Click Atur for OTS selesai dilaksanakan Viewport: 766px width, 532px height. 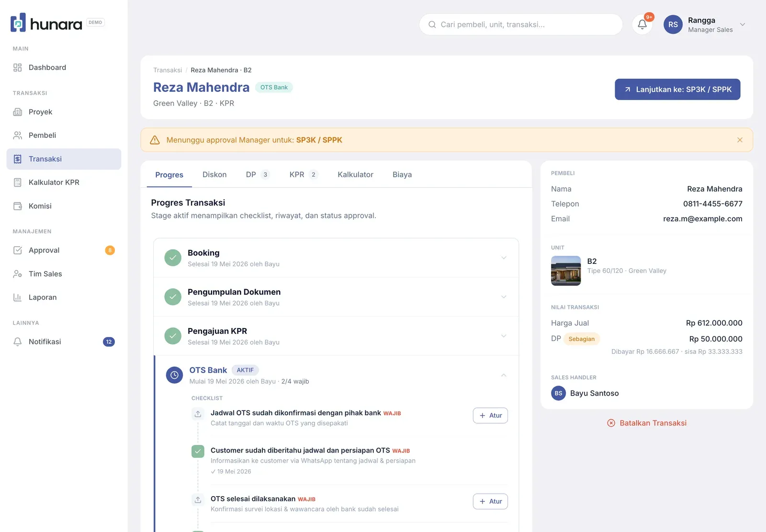[490, 501]
